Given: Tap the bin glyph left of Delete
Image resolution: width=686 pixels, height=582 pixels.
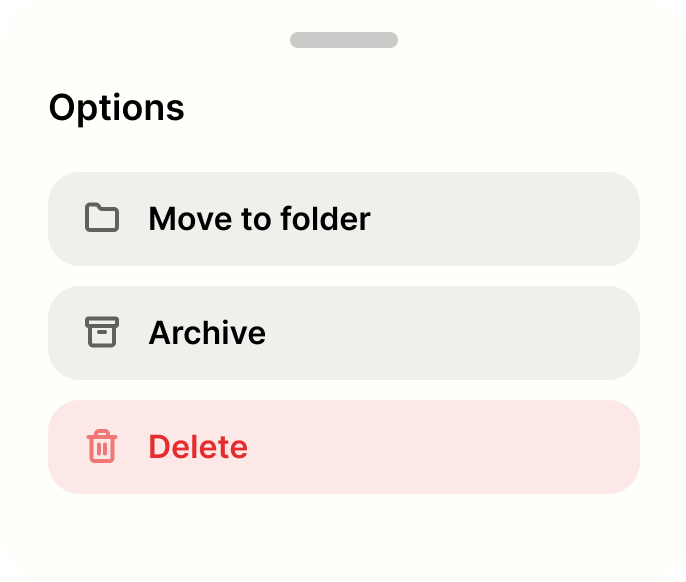Looking at the screenshot, I should pos(102,446).
